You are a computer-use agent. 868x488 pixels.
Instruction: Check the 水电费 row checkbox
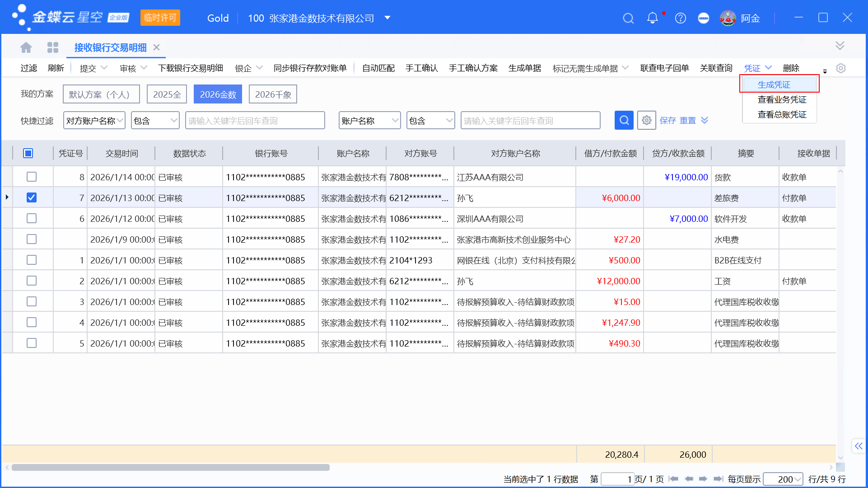[32, 239]
